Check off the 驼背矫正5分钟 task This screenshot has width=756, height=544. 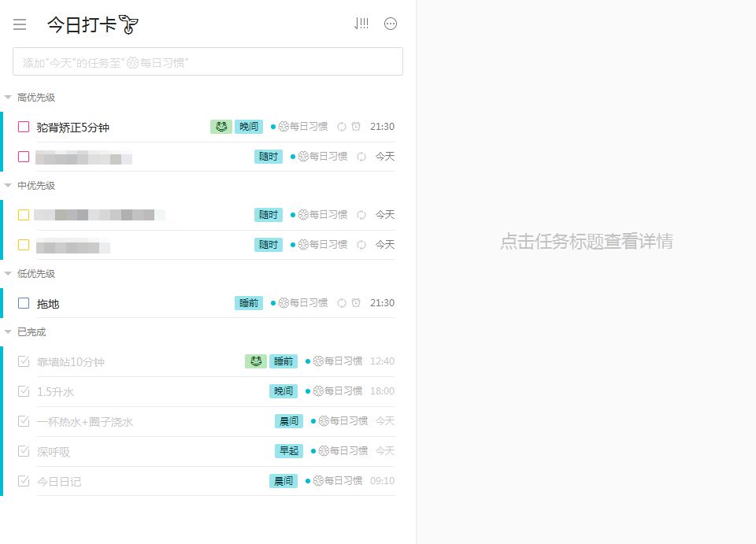pos(24,127)
